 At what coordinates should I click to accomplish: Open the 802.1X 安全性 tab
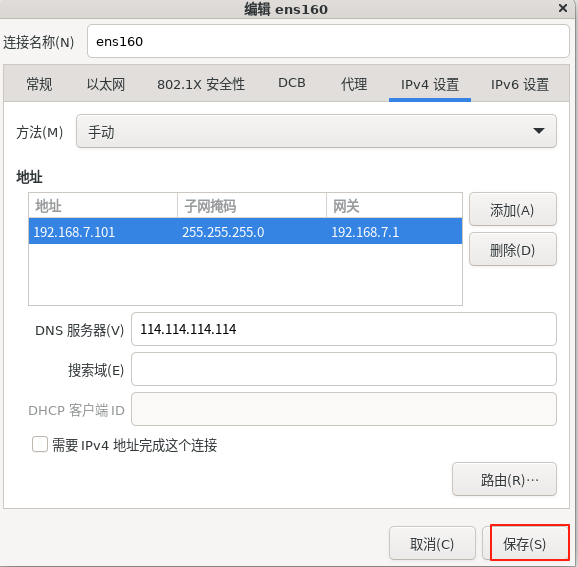(x=201, y=84)
